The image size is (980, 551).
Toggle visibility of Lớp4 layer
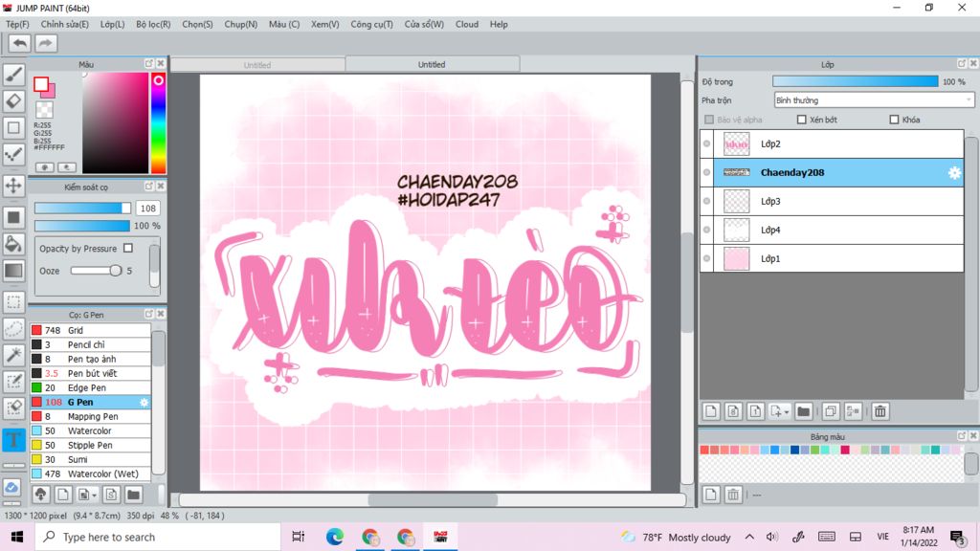point(707,230)
